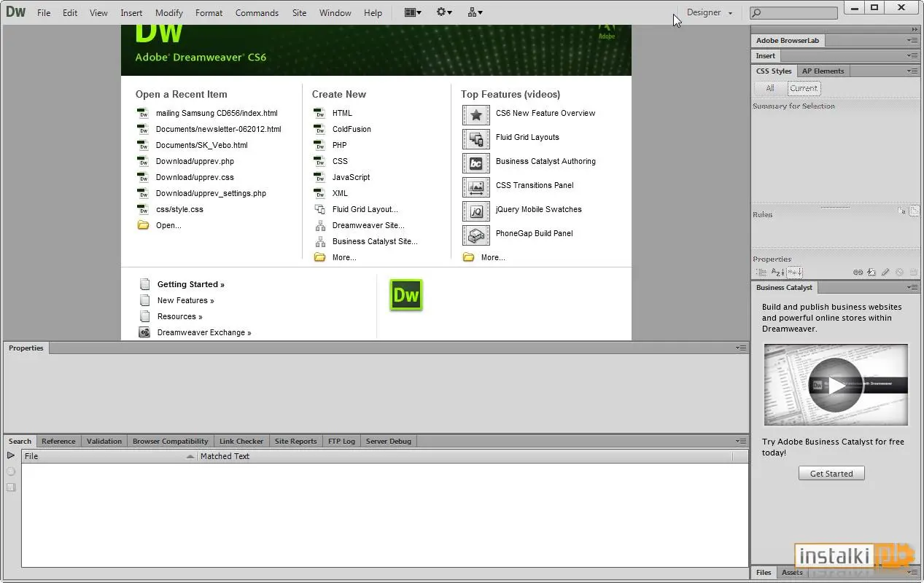Viewport: 924px width, 583px height.
Task: Switch to the FTP Log tab
Action: [x=341, y=441]
